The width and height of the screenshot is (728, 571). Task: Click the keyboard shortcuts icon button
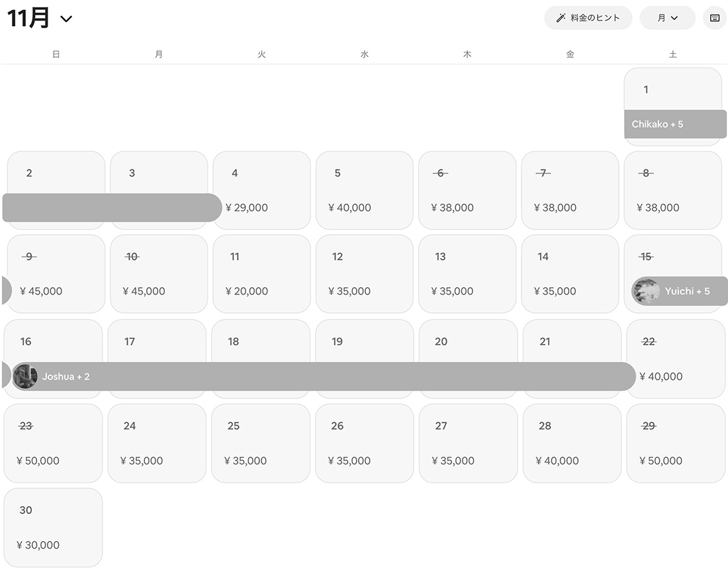tap(714, 18)
